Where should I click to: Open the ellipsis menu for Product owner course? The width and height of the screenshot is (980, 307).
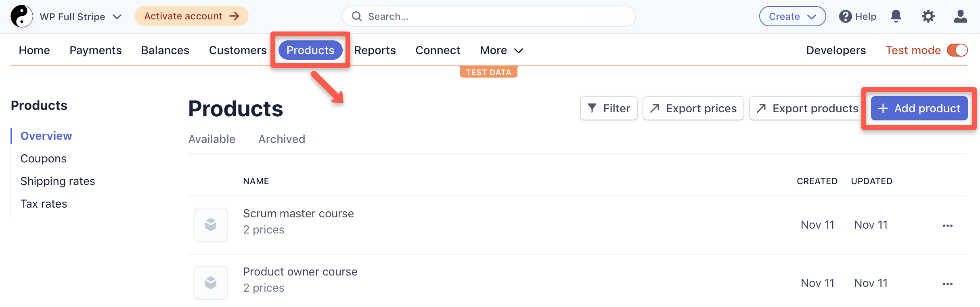tap(948, 283)
